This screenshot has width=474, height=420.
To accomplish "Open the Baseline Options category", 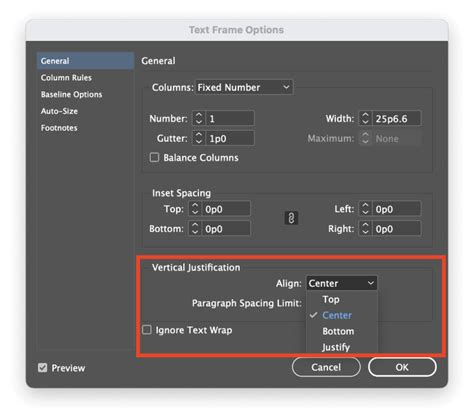I will point(71,94).
